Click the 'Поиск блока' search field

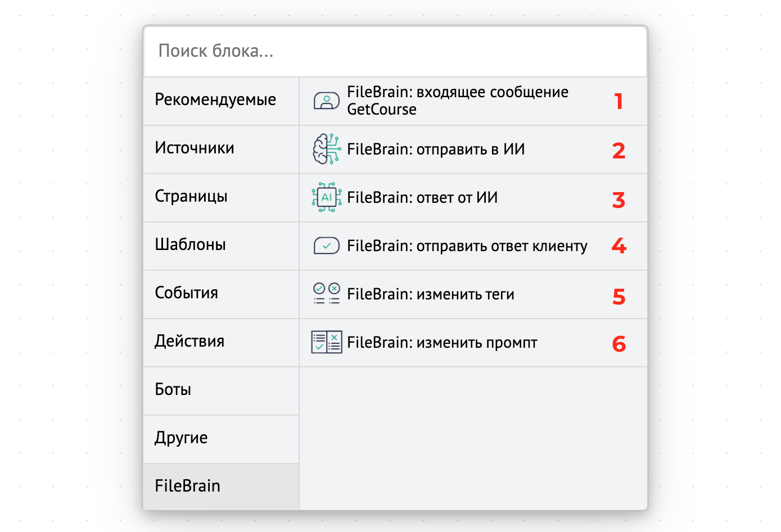pos(394,51)
